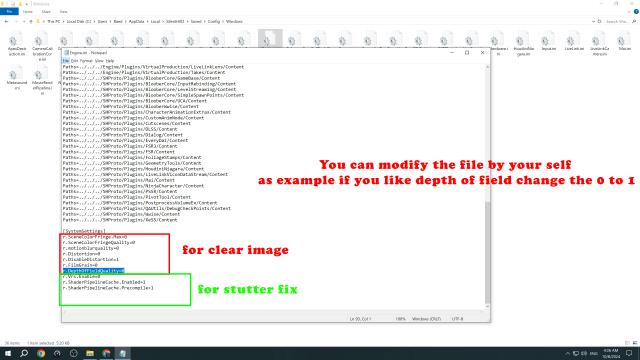Click the Explorer back navigation arrow

pyautogui.click(x=7, y=21)
